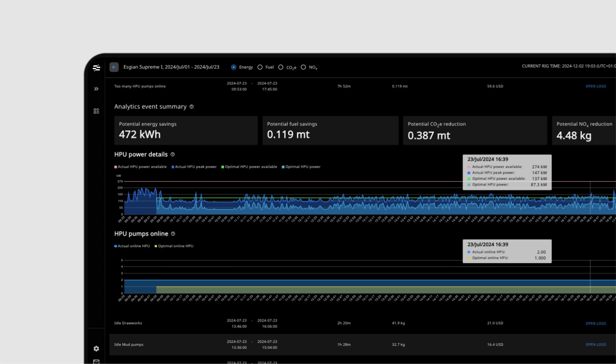This screenshot has height=364, width=616.
Task: Show help for HPU power details
Action: click(173, 154)
